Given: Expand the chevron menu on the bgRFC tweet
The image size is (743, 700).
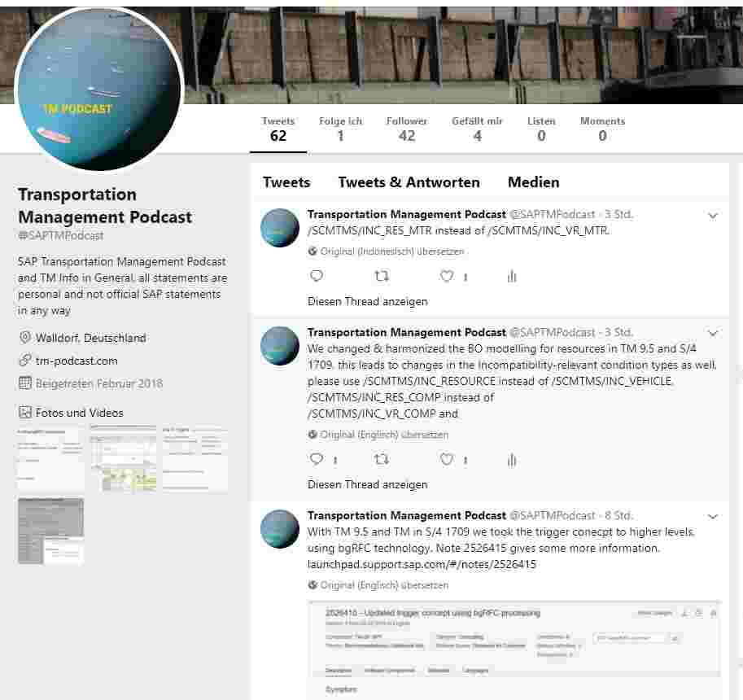Looking at the screenshot, I should click(x=713, y=517).
